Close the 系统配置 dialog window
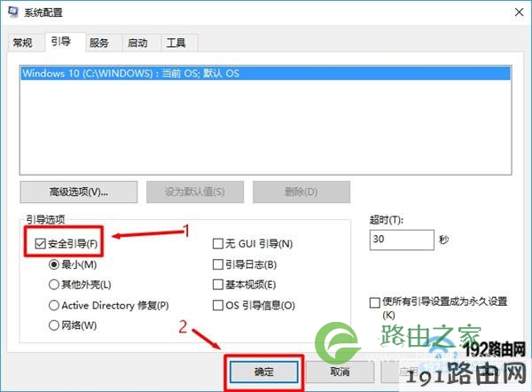532x392 pixels. point(519,12)
